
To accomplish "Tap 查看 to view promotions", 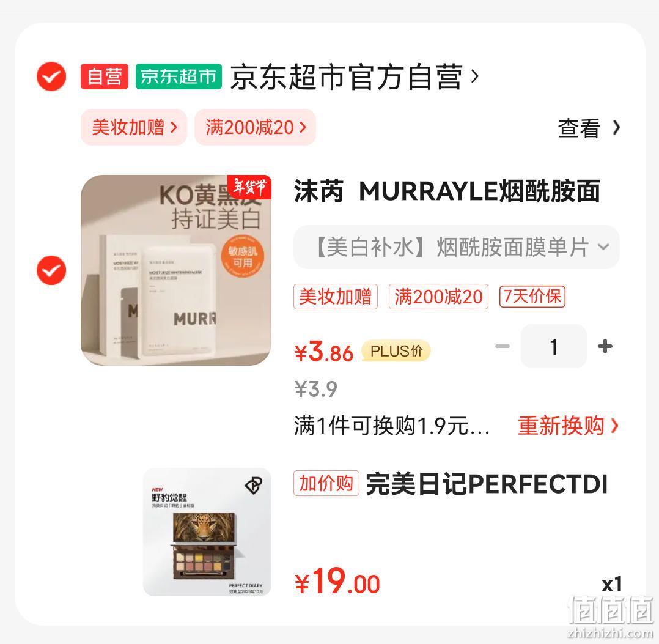I will coord(589,128).
